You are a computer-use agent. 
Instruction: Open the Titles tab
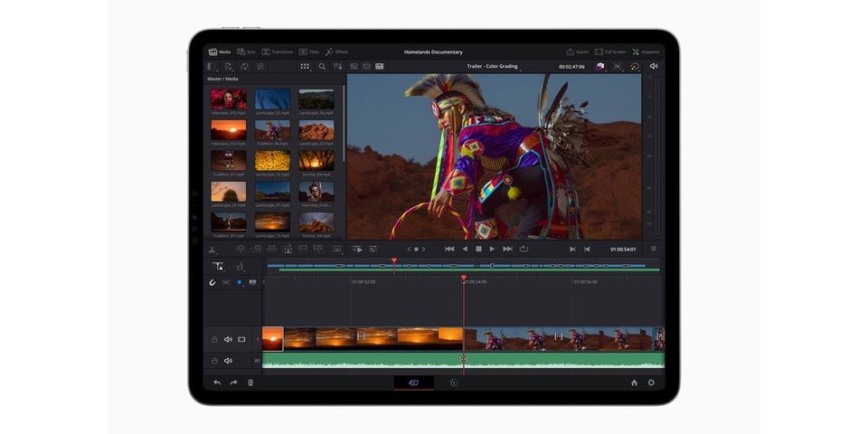[x=309, y=52]
